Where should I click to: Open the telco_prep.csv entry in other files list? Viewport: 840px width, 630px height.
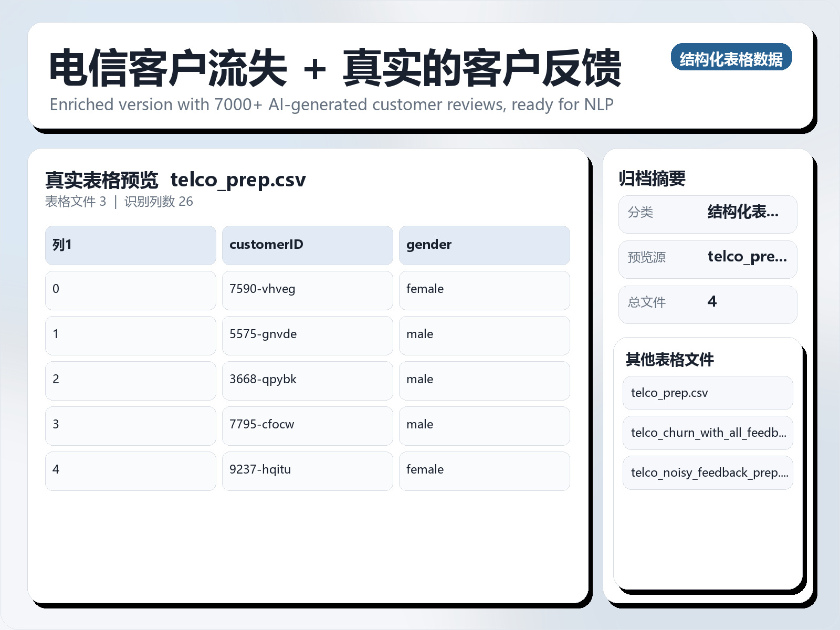(707, 393)
